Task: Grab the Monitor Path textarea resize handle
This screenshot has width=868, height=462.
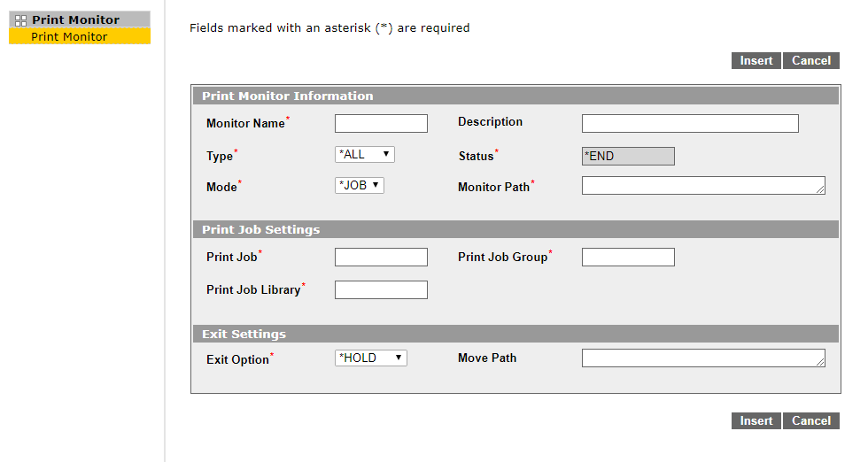Action: point(821,189)
